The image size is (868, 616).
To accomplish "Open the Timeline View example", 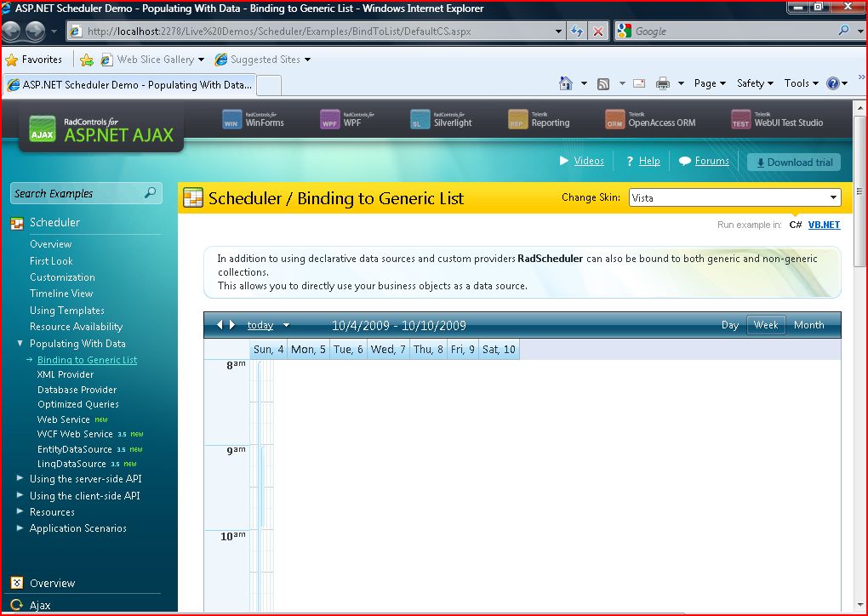I will coord(61,294).
